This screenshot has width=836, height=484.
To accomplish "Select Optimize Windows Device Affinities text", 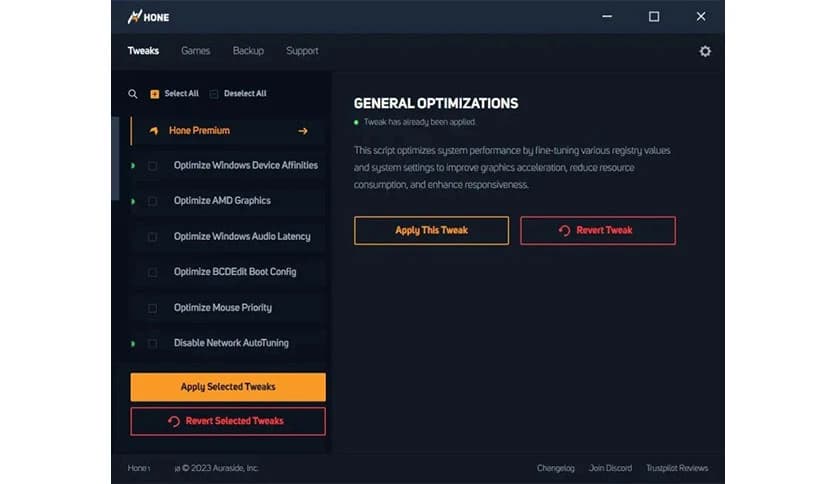I will tap(246, 165).
